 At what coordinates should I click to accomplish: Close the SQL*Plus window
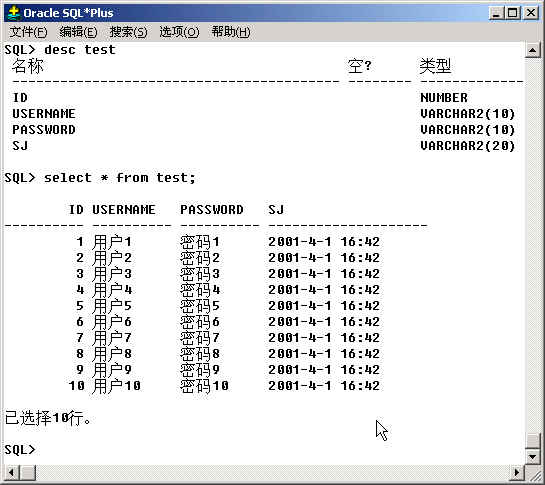(x=531, y=13)
